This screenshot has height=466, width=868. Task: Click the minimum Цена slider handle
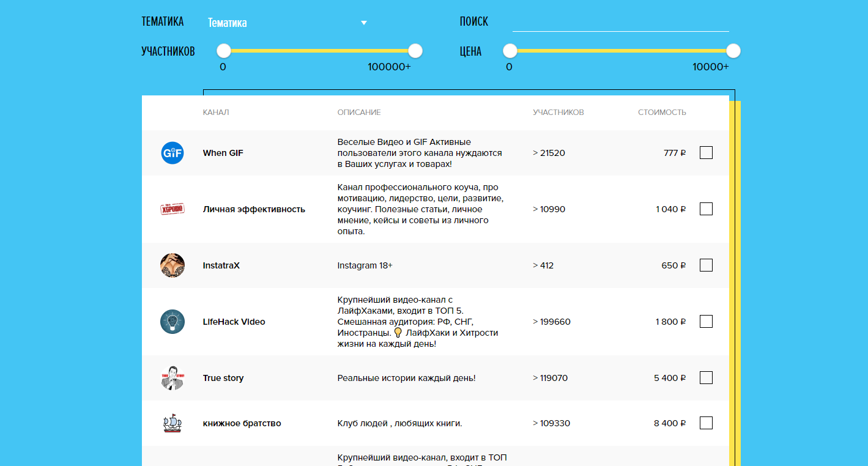pos(510,51)
